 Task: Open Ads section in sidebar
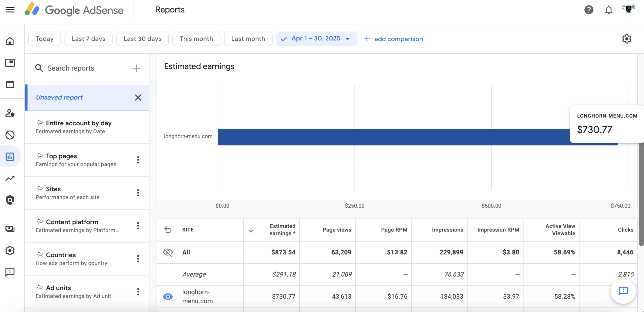click(x=10, y=63)
